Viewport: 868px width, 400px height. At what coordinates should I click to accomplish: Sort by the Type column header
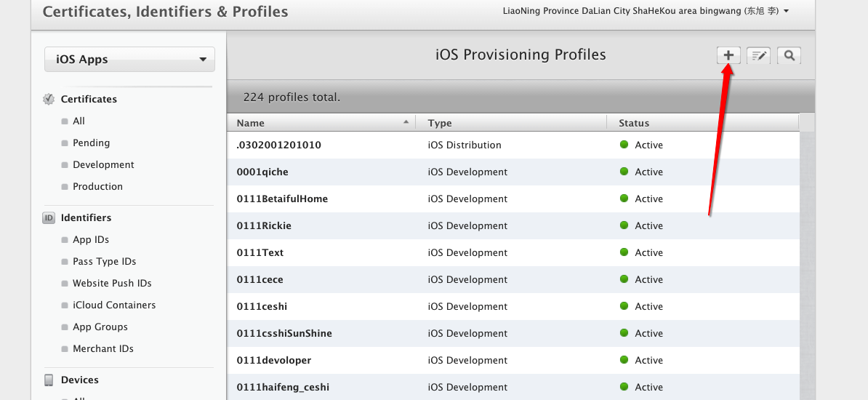[512, 123]
